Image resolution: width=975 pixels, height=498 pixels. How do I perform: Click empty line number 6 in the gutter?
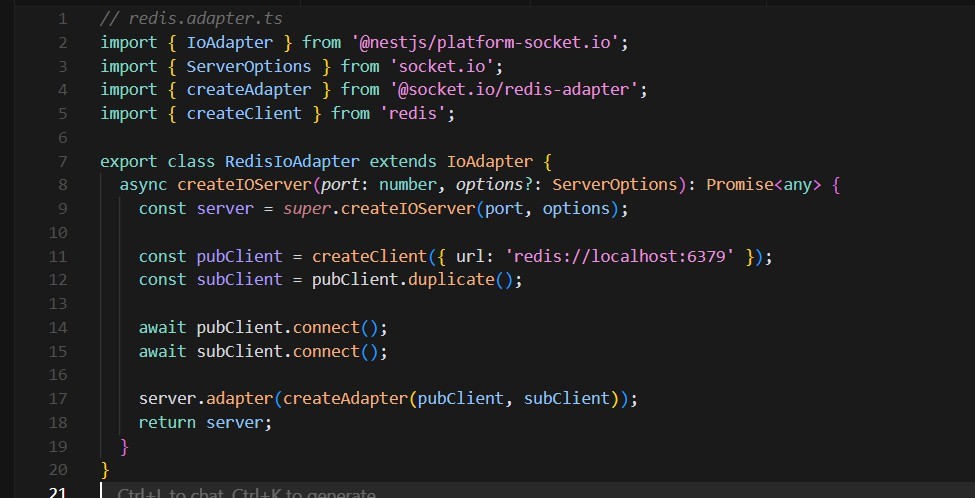click(62, 137)
